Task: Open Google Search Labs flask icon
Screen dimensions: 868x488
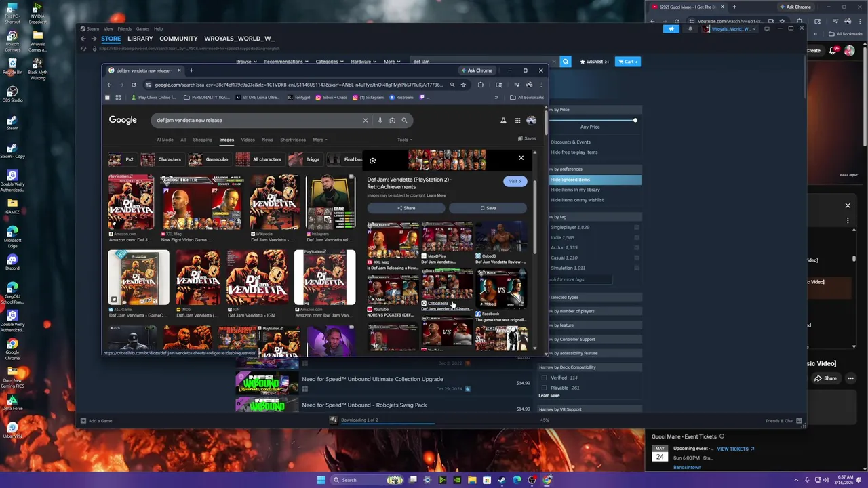Action: pyautogui.click(x=503, y=120)
